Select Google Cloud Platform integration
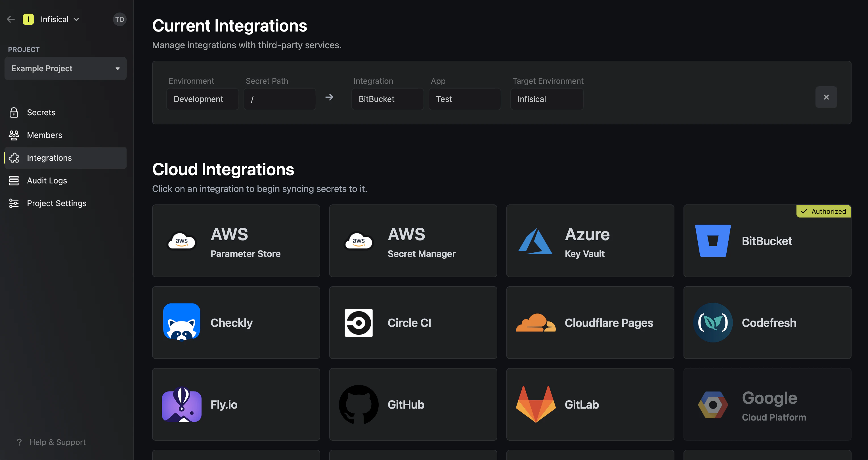The image size is (868, 460). coord(767,404)
